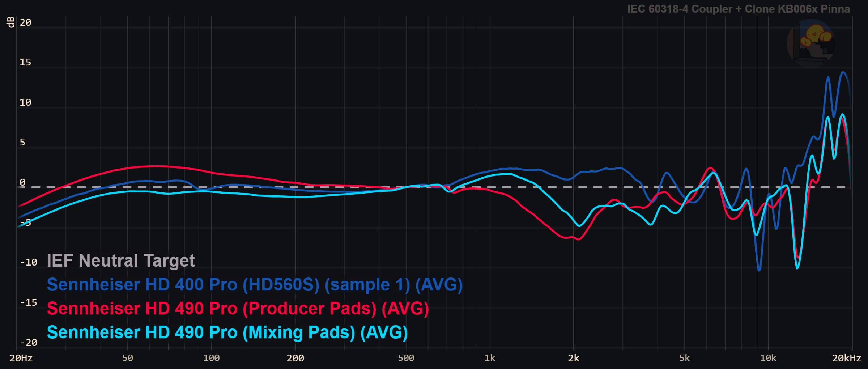Image resolution: width=868 pixels, height=369 pixels.
Task: Select HD 490 Pro Mixing Pads legend entry
Action: coord(227,332)
